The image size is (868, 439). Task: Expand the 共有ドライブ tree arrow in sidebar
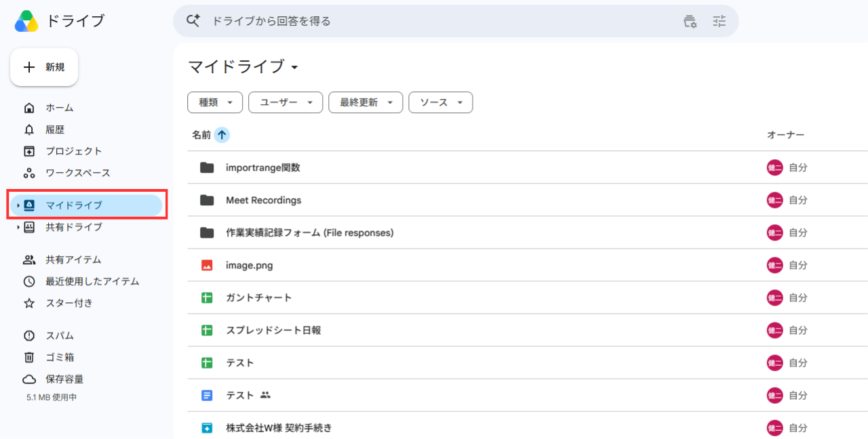(x=18, y=227)
